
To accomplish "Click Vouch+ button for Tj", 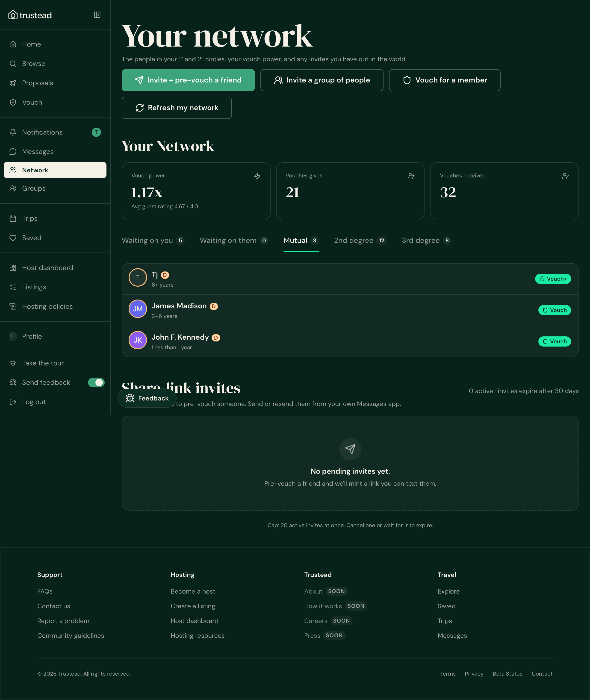I will click(x=553, y=279).
